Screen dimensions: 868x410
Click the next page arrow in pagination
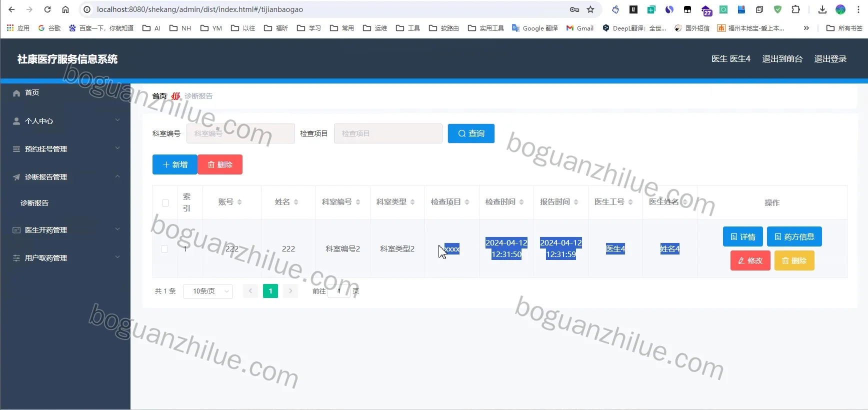pos(290,291)
